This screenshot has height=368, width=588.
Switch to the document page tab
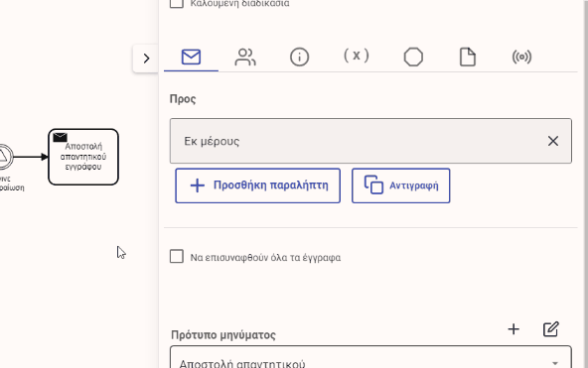pos(467,57)
